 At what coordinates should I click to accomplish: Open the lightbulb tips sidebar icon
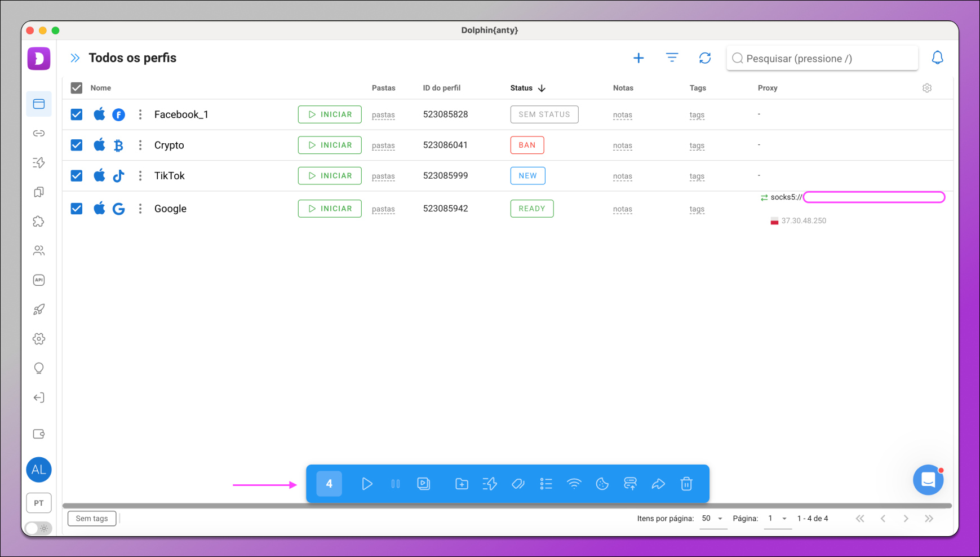tap(39, 368)
